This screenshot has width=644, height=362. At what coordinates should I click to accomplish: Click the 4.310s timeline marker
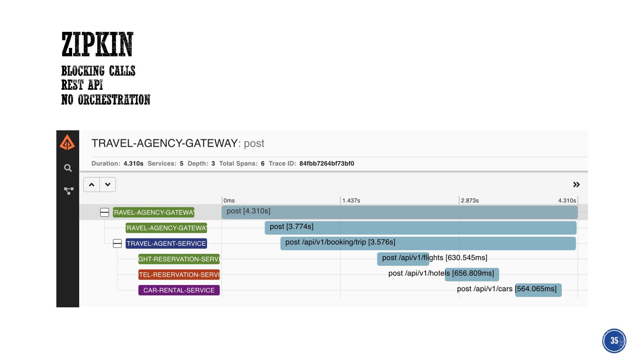pyautogui.click(x=567, y=200)
